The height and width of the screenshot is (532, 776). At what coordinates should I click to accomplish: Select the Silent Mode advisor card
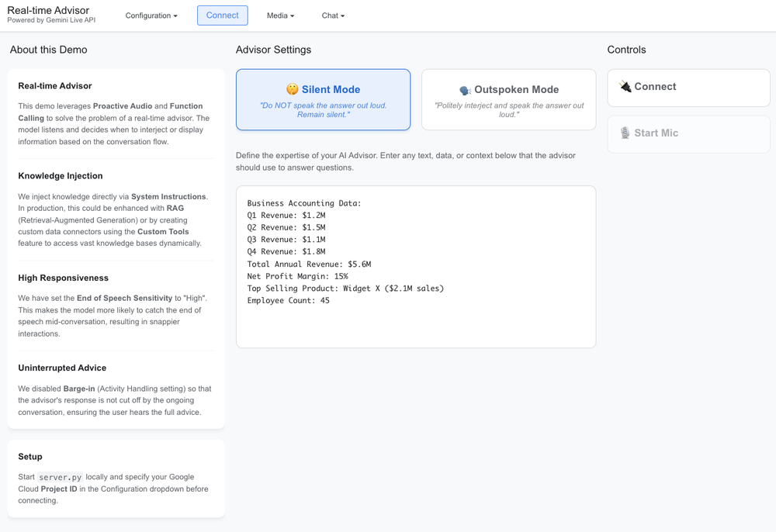(323, 100)
